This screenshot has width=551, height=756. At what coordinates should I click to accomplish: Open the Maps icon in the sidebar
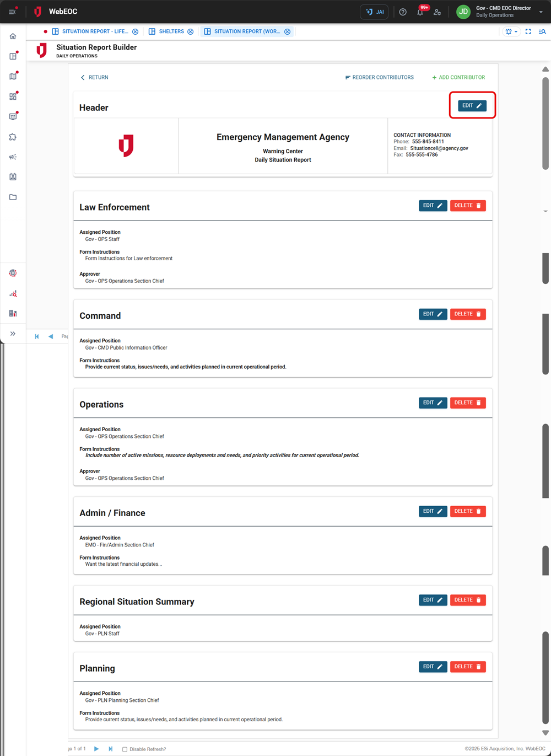[x=13, y=76]
